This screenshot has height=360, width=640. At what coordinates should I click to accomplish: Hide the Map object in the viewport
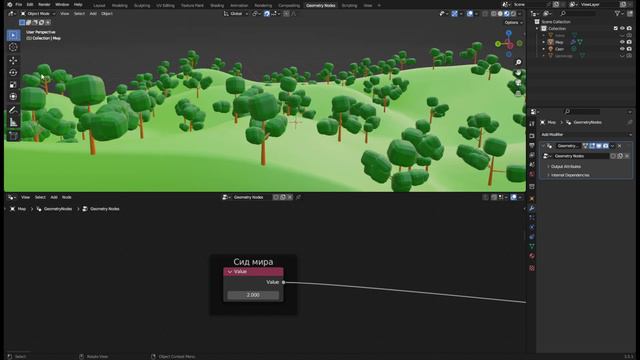coord(622,42)
